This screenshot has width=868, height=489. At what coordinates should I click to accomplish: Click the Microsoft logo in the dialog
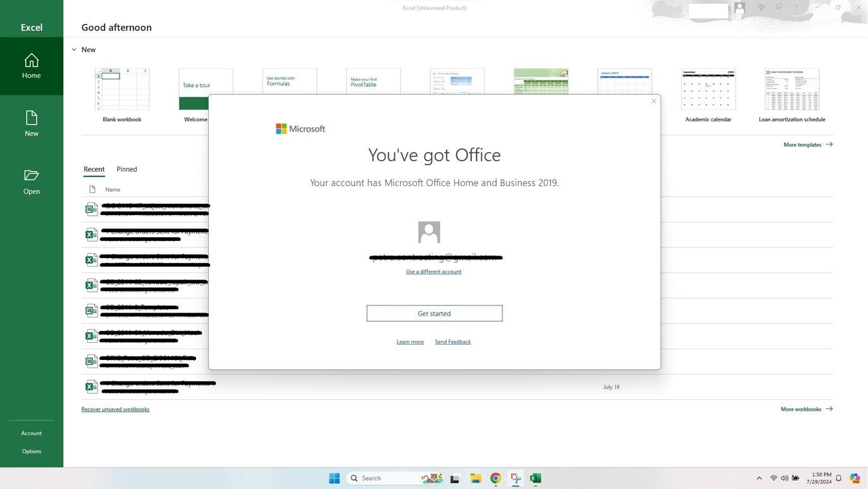301,129
